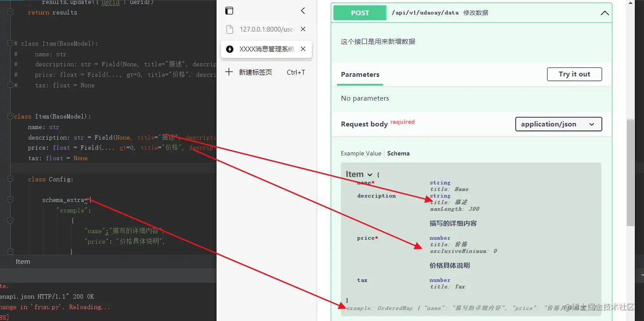Screen dimensions: 644x321
Task: Click the 'exclusiveMinimum: 0' schema value
Action: tap(463, 251)
